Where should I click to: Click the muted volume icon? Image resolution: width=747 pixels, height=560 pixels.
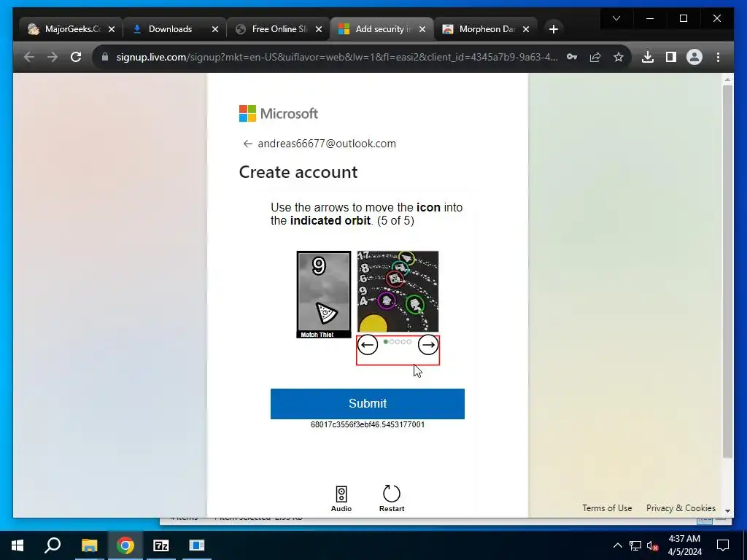point(653,545)
